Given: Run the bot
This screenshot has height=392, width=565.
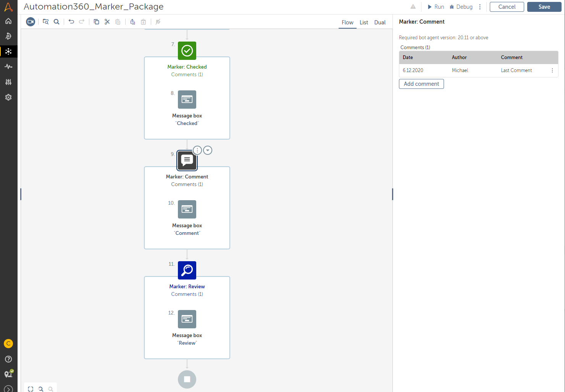Looking at the screenshot, I should tap(436, 7).
